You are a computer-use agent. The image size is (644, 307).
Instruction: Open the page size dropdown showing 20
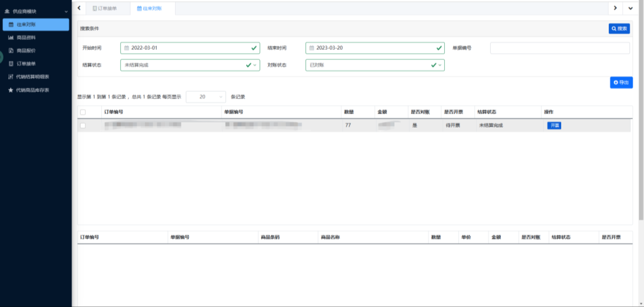coord(206,97)
